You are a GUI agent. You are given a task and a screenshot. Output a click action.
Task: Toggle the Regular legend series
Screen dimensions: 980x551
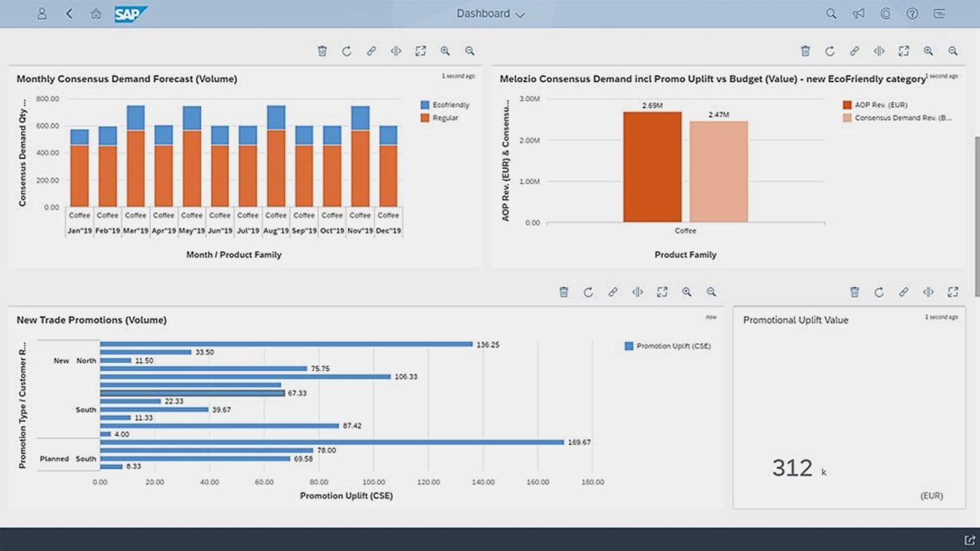click(x=440, y=118)
